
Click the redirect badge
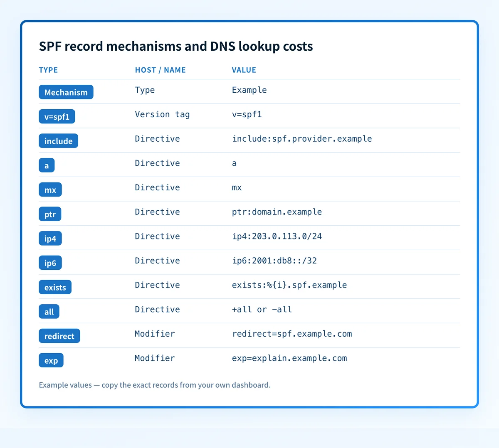coord(59,336)
